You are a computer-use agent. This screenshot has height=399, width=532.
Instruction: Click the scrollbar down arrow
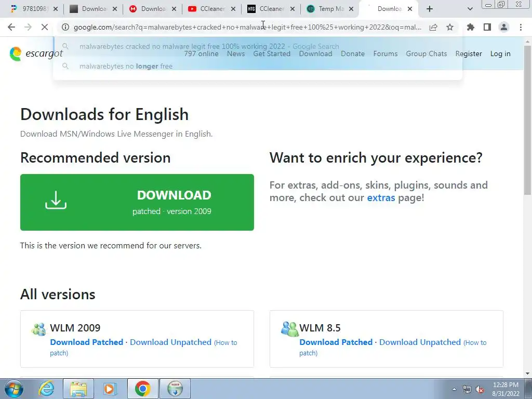[x=527, y=373]
